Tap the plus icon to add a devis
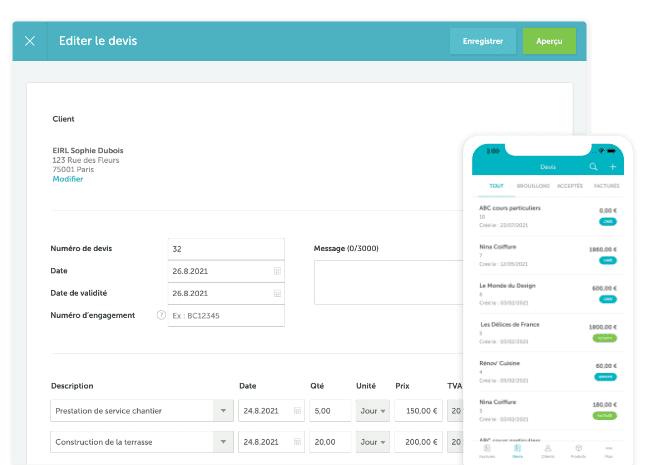The image size is (645, 465). click(613, 167)
